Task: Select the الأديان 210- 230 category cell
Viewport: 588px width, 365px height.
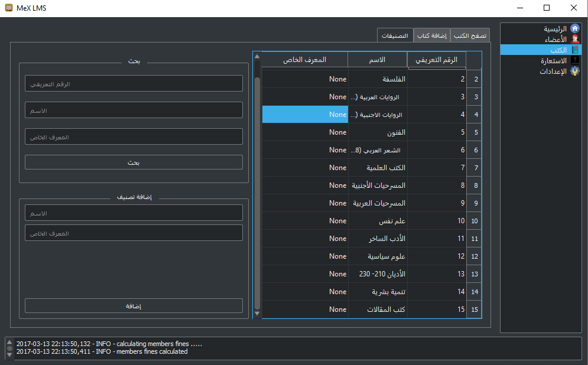Action: point(378,273)
